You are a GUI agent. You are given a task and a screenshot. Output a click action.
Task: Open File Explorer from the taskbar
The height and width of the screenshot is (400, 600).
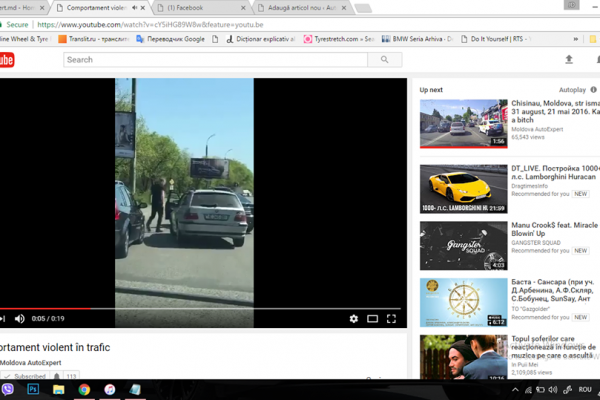point(59,389)
